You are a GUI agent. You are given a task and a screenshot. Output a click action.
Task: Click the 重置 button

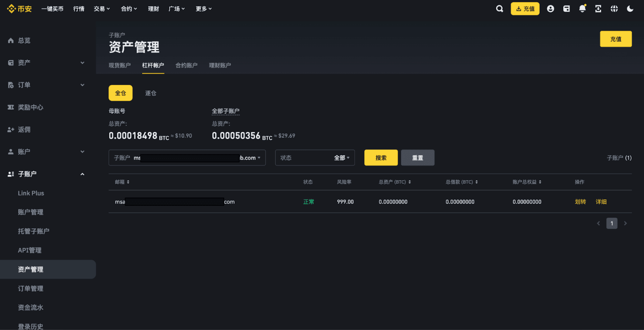(x=418, y=158)
